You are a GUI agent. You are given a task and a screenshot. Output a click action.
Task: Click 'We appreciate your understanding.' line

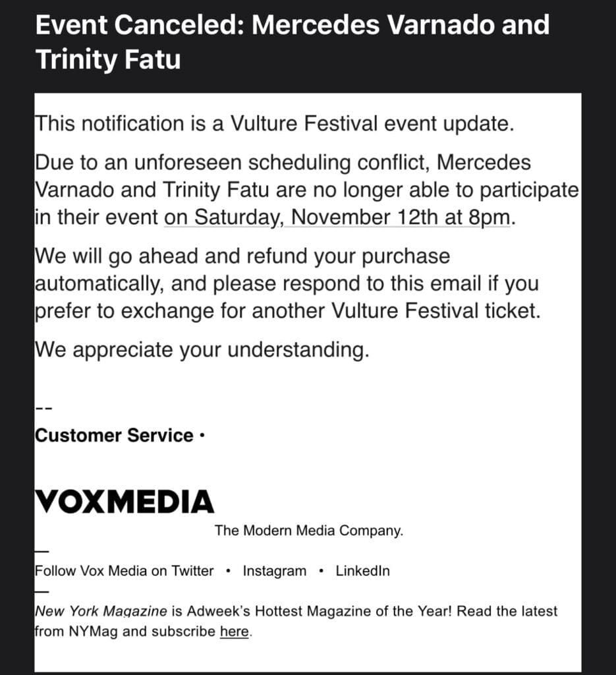[x=202, y=349]
